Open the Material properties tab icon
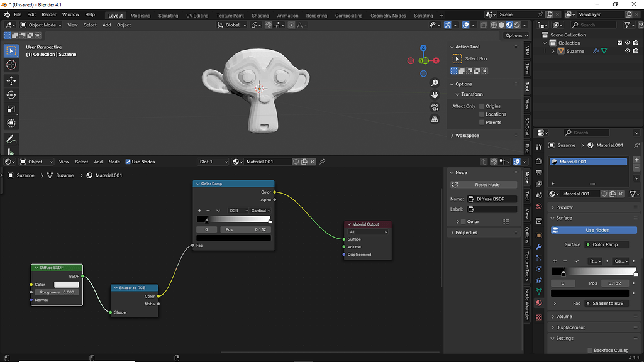Screen dimensions: 644x362 coord(539,303)
